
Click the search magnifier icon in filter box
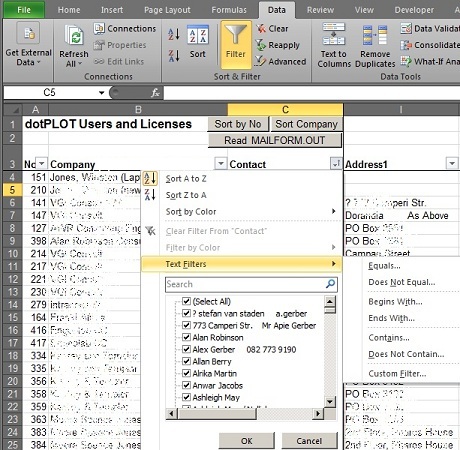click(330, 284)
